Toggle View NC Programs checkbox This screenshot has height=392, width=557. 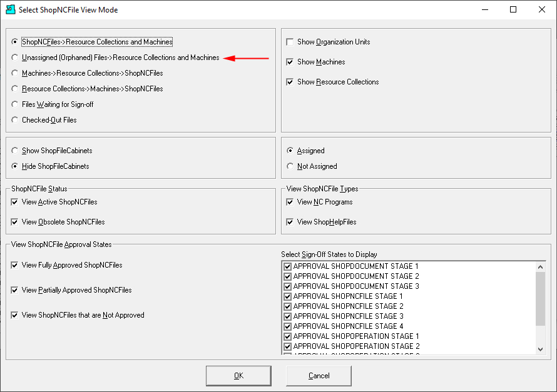point(290,202)
